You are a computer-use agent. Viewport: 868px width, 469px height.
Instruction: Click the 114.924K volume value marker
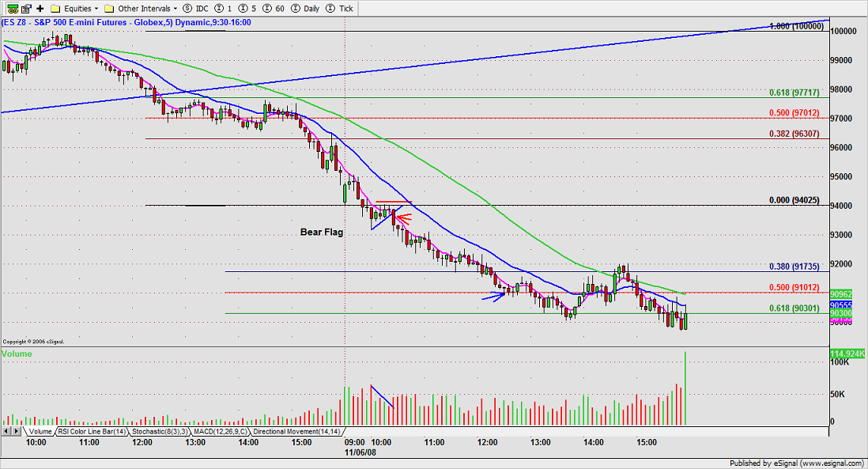point(847,354)
